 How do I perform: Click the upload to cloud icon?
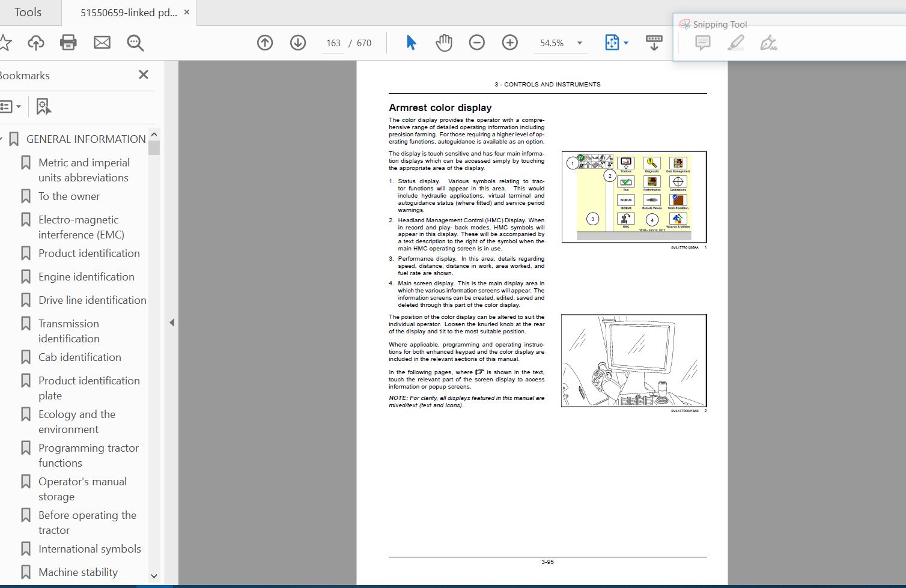coord(36,43)
